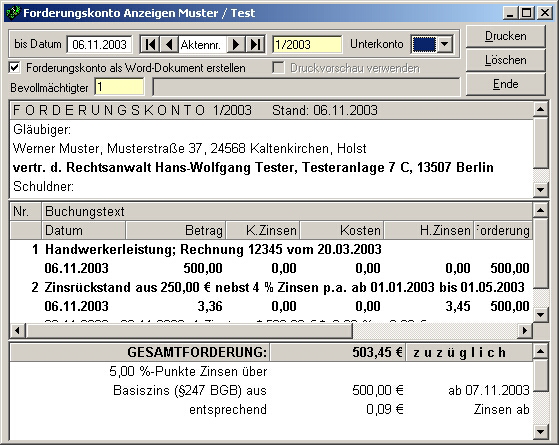Jump to first Aktennr. record
559x445 pixels.
click(150, 45)
